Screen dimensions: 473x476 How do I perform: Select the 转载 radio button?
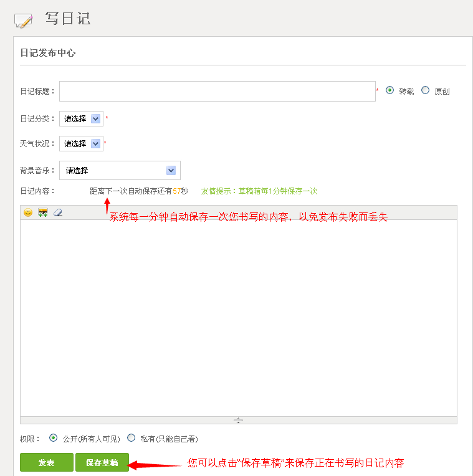pos(390,90)
